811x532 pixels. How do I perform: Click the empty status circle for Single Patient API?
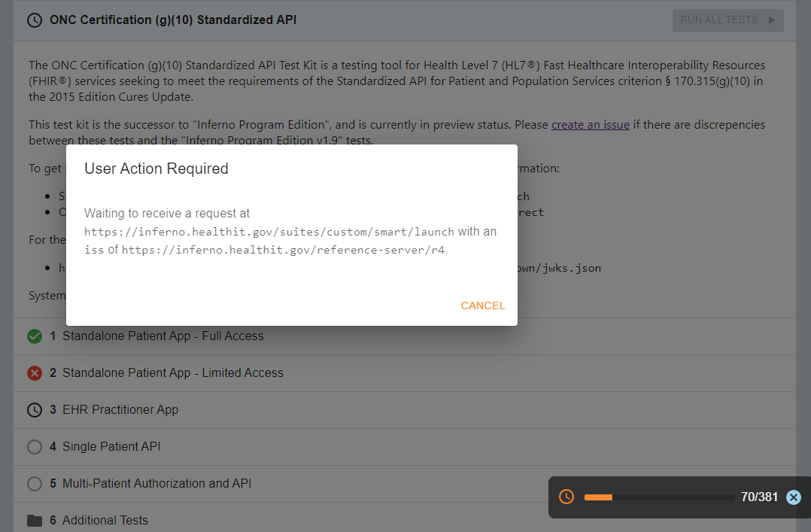point(35,447)
